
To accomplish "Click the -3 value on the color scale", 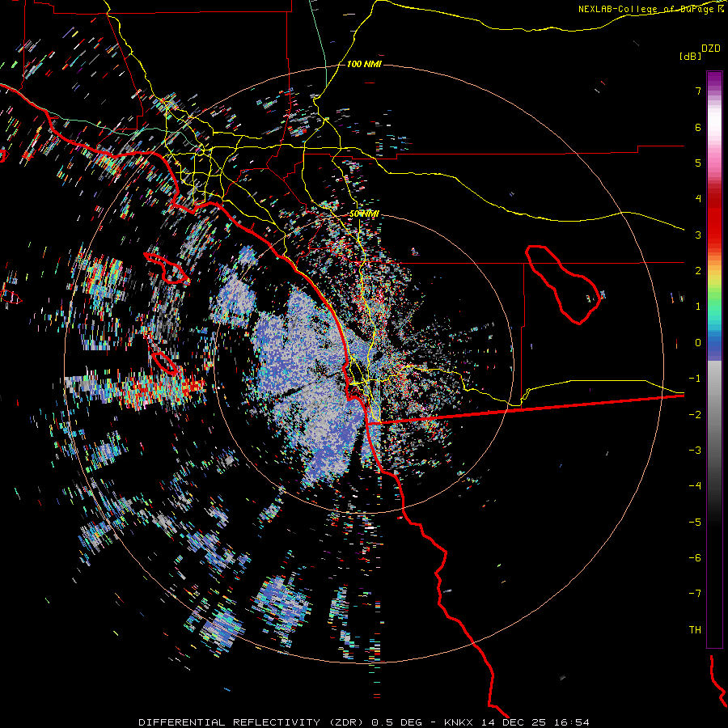I will coord(695,451).
